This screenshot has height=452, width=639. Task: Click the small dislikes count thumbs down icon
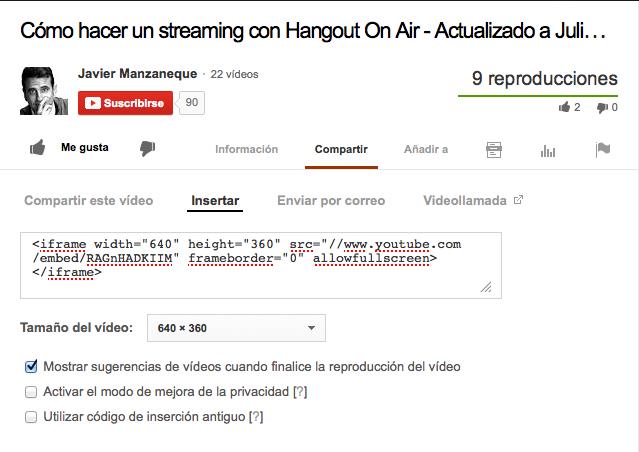click(x=602, y=108)
